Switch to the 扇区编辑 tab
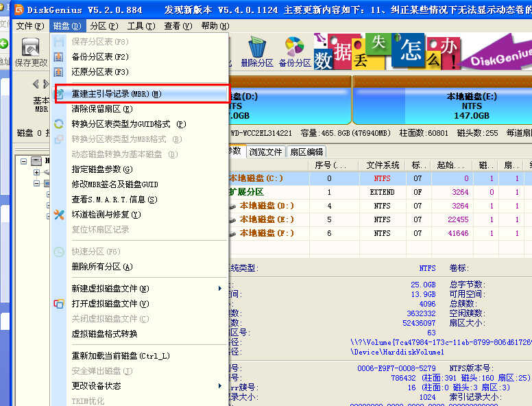 point(306,152)
